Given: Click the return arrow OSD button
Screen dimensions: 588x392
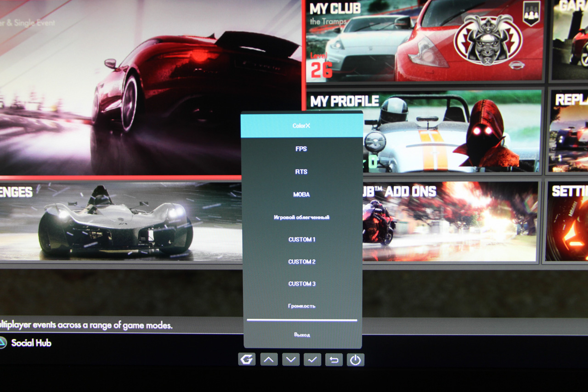Looking at the screenshot, I should pos(334,359).
